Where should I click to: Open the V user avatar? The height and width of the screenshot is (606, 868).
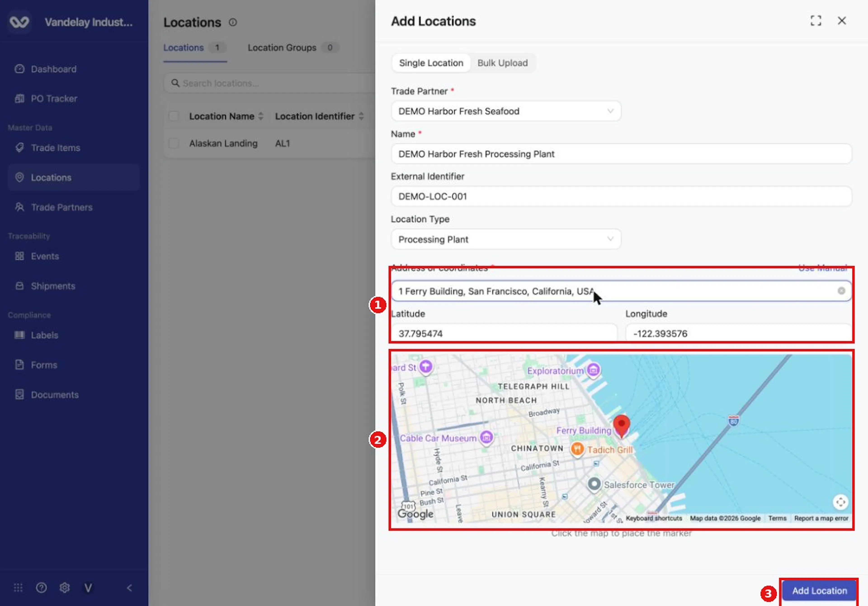pos(88,588)
